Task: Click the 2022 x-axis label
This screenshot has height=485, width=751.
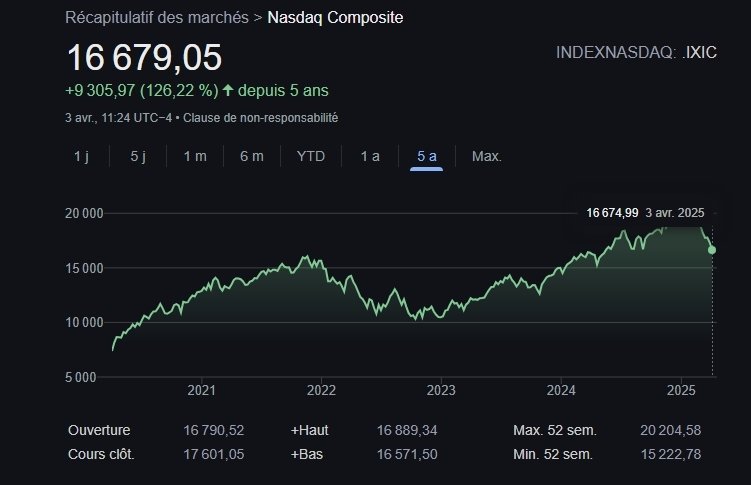Action: 321,390
